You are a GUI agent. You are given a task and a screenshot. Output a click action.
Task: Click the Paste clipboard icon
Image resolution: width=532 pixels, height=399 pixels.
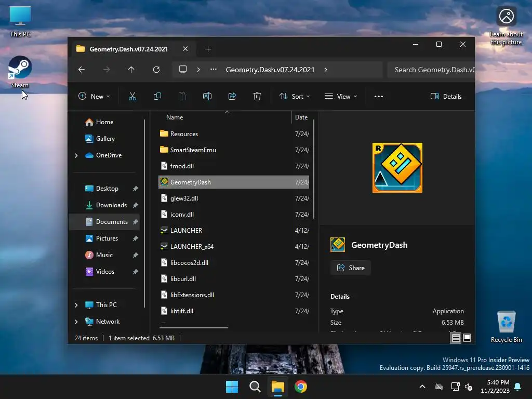pos(182,96)
